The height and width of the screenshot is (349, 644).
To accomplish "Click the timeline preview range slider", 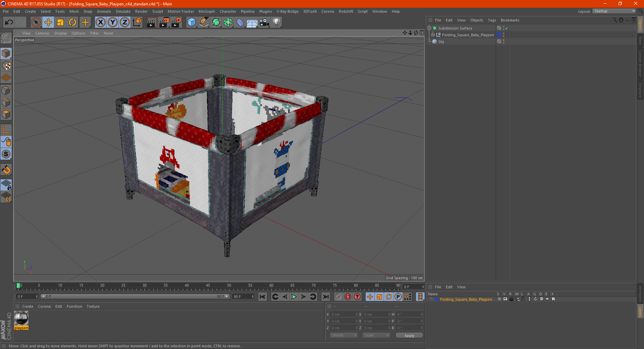I will 135,296.
